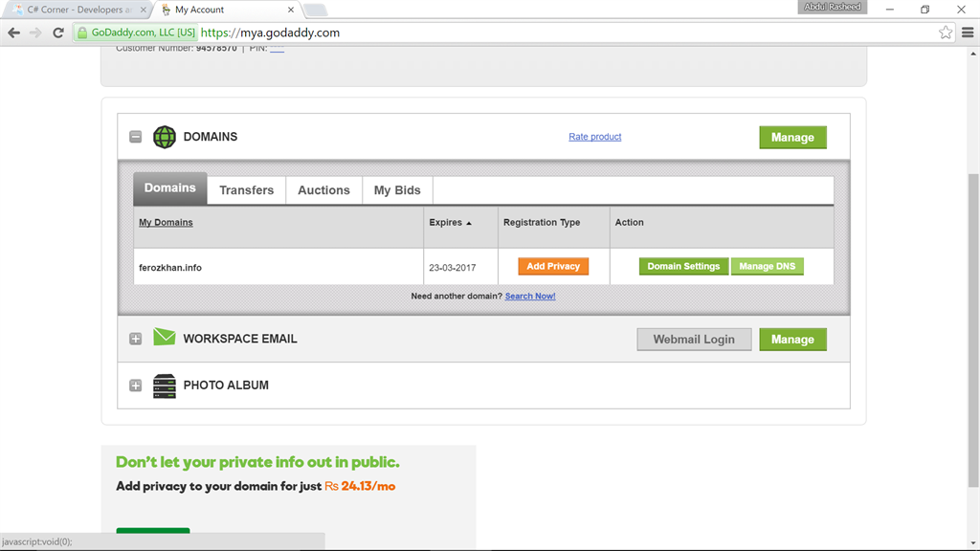The width and height of the screenshot is (980, 551).
Task: Click the privacy promo headline
Action: 257,462
